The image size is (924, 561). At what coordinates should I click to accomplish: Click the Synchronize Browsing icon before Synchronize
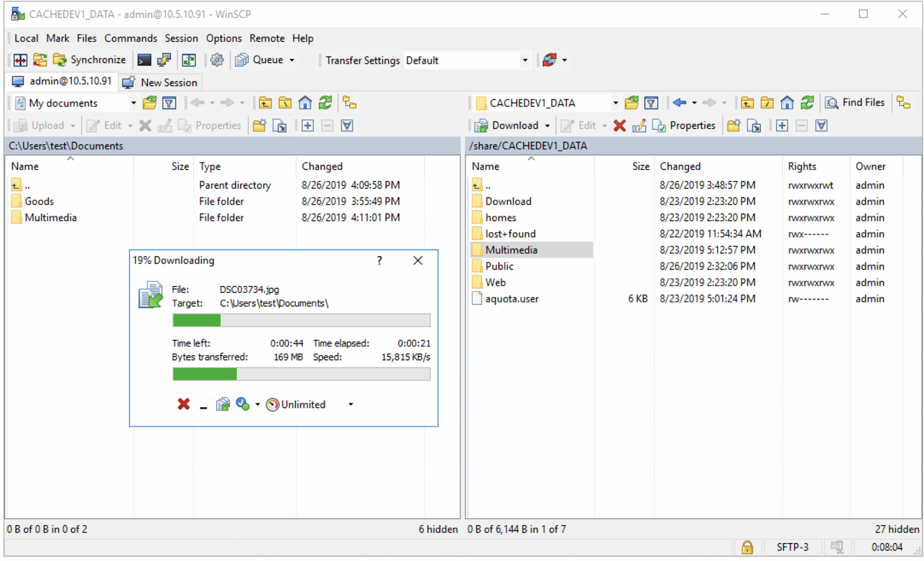click(x=40, y=60)
